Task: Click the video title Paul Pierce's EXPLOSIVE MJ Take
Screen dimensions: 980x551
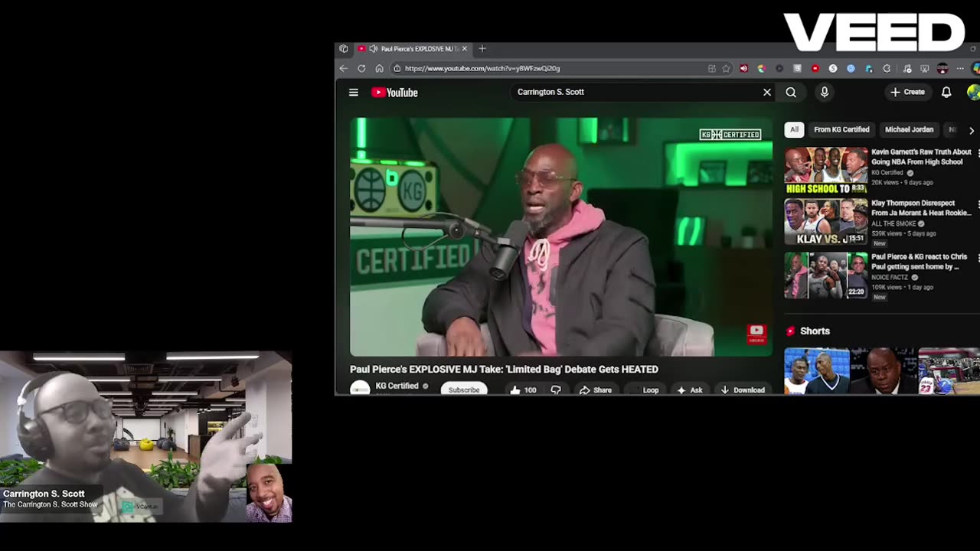Action: [504, 370]
